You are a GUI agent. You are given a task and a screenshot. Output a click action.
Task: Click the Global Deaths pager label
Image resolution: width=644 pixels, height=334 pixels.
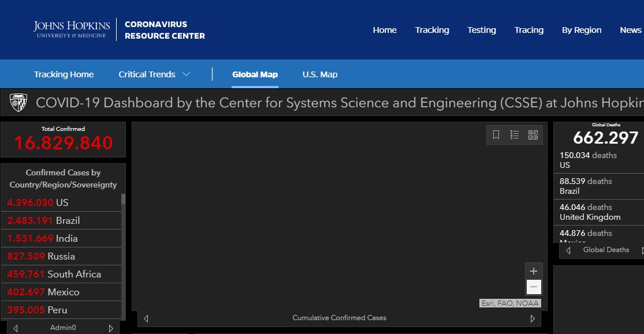coord(606,249)
